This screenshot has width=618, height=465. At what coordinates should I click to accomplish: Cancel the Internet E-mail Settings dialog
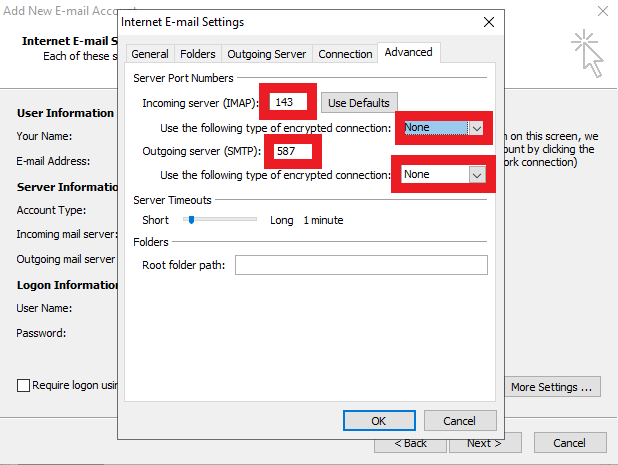(x=459, y=421)
